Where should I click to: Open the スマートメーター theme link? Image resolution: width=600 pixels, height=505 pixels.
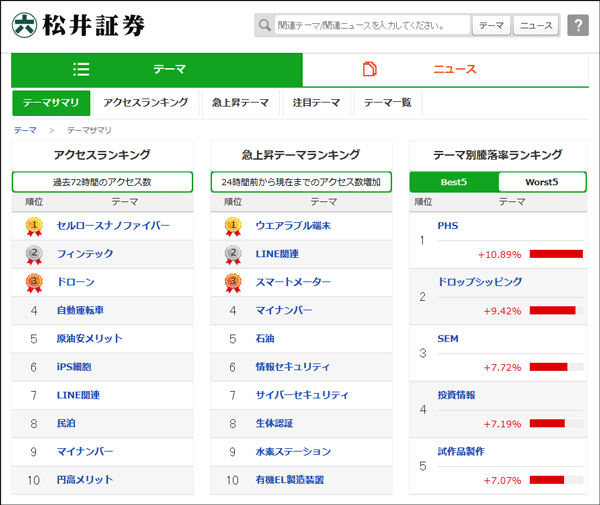(x=293, y=282)
